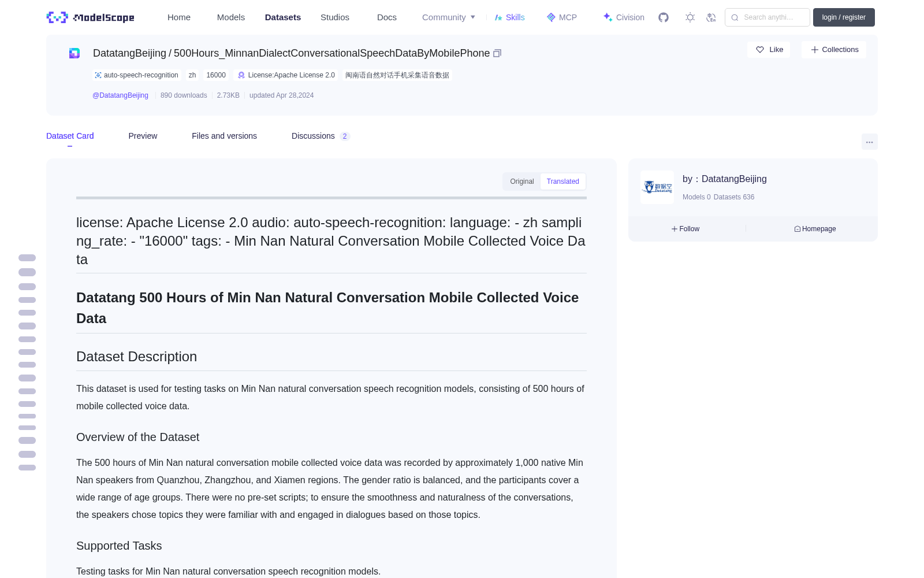924x578 pixels.
Task: Open the Discussions tab
Action: point(321,136)
